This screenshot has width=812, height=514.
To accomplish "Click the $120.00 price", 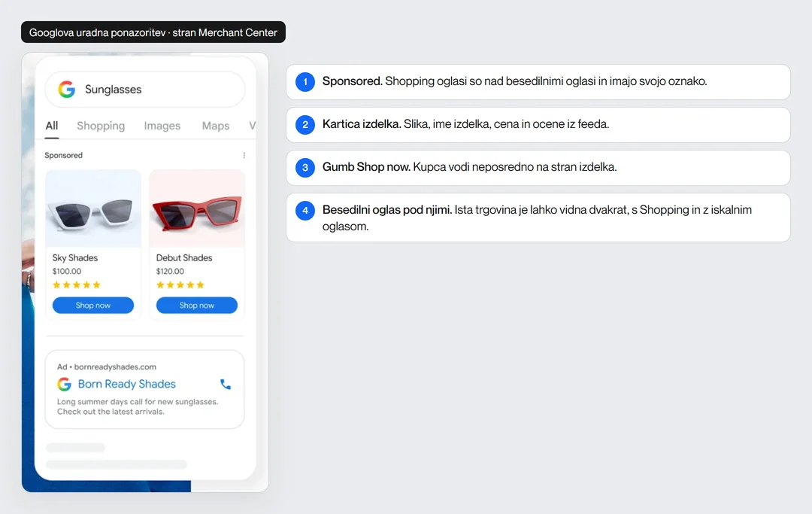I will 171,272.
